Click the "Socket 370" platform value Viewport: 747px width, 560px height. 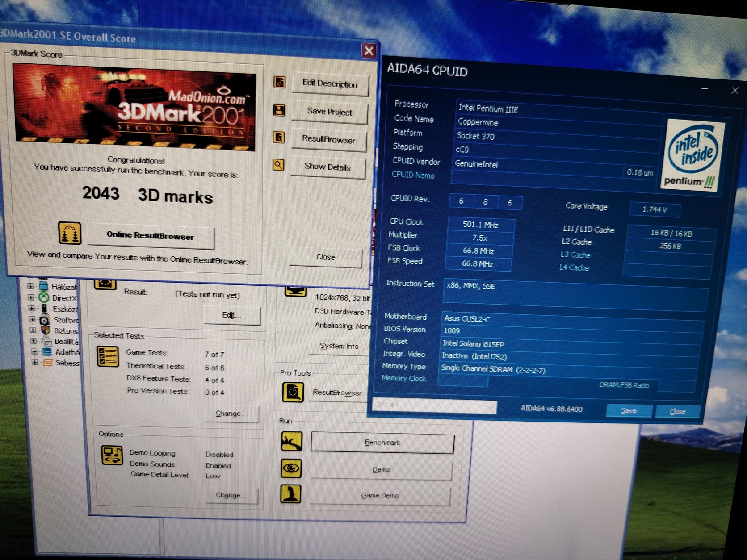(475, 136)
